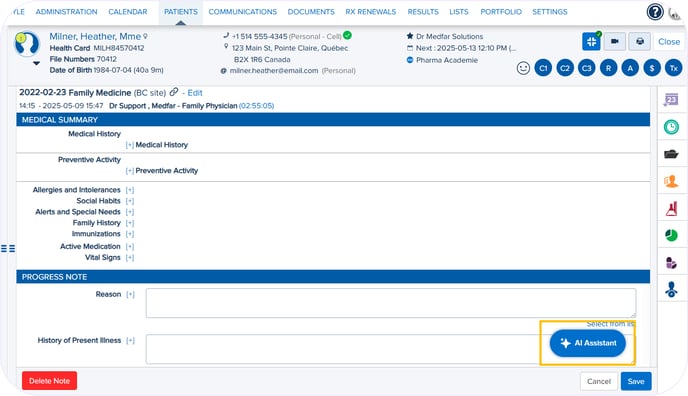Open the purple calendar sidebar icon

pos(671,100)
